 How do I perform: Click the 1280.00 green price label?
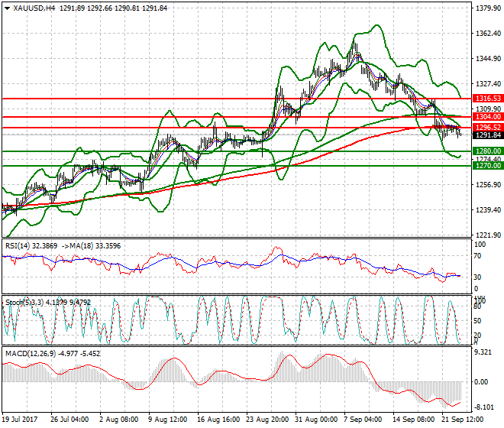click(x=488, y=151)
